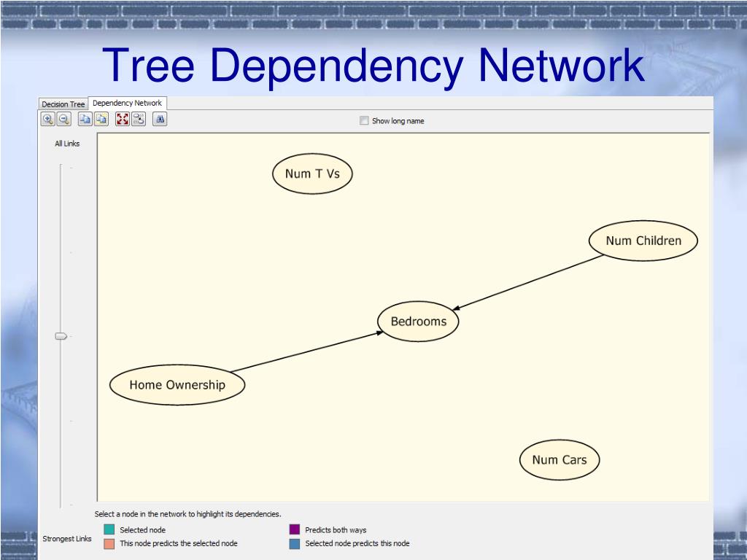Click the teal Selected node swatch
The image size is (747, 560).
point(109,529)
